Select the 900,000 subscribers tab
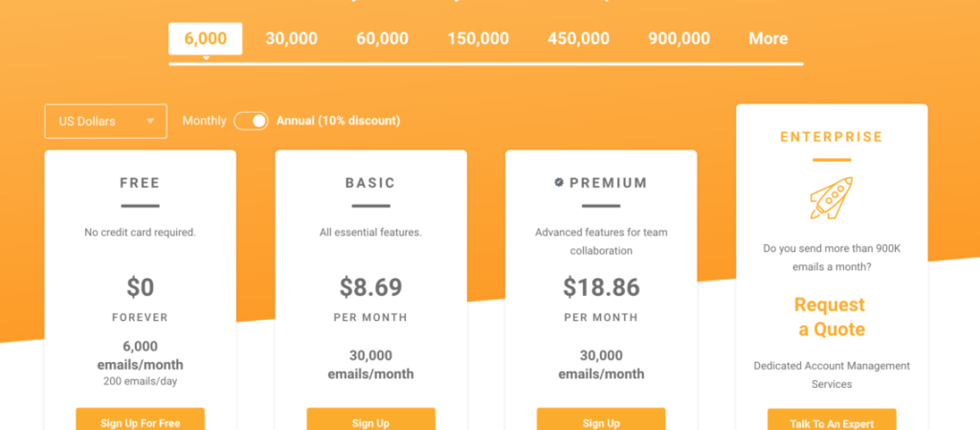The image size is (980, 430). point(679,38)
